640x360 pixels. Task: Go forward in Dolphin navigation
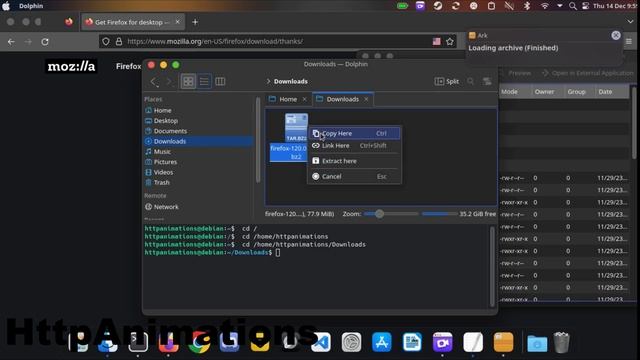(x=169, y=81)
